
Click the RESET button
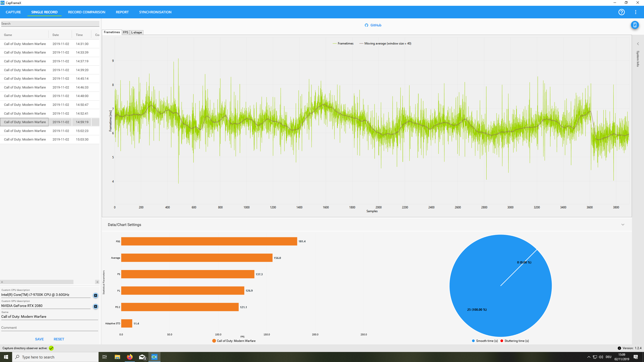59,339
